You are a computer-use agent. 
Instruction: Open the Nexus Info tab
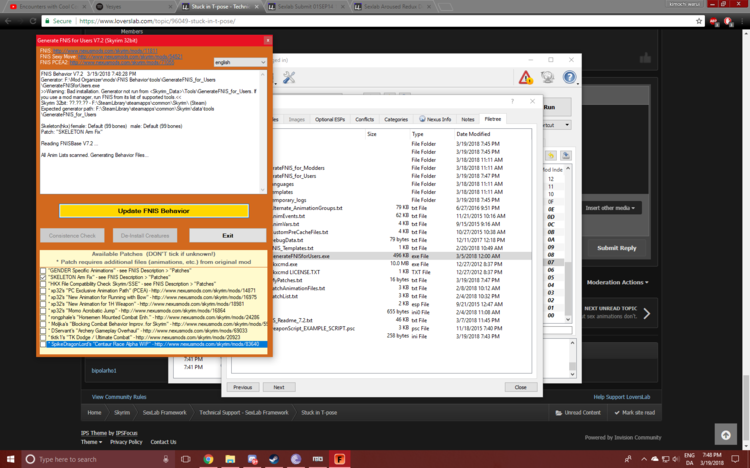tap(435, 120)
